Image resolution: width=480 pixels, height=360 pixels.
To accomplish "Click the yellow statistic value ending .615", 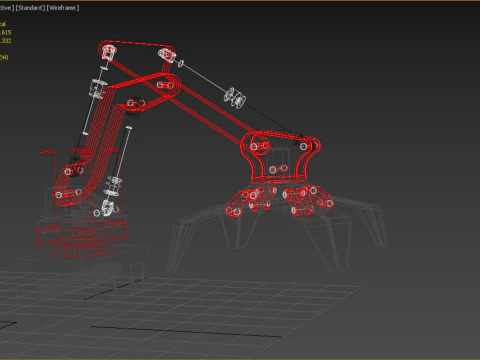I will click(x=5, y=32).
